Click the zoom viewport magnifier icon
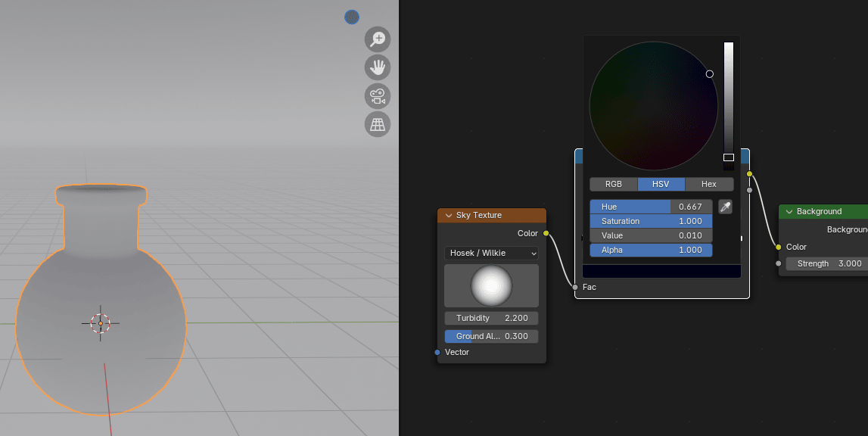868x436 pixels. 378,39
